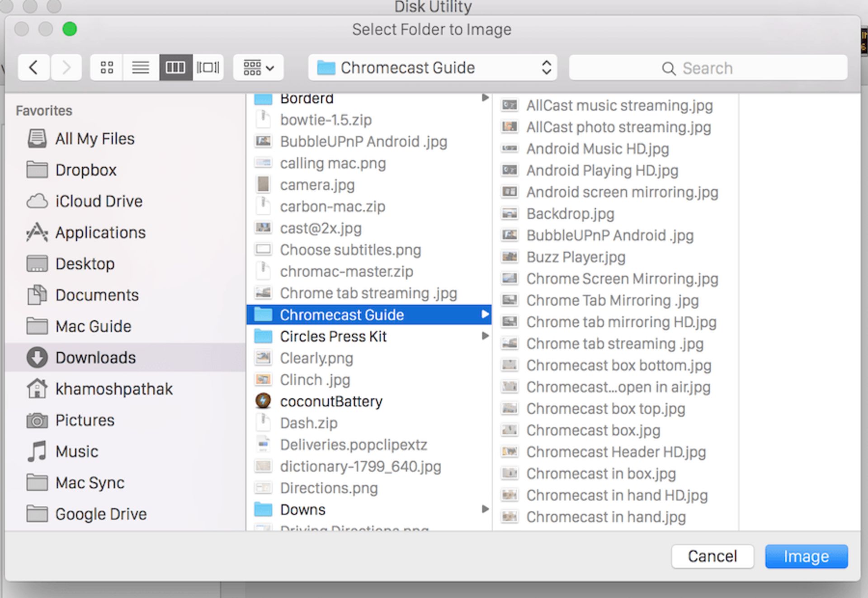Select bowtie-1.5.zip file
Screen dimensions: 868x598
tap(369, 120)
